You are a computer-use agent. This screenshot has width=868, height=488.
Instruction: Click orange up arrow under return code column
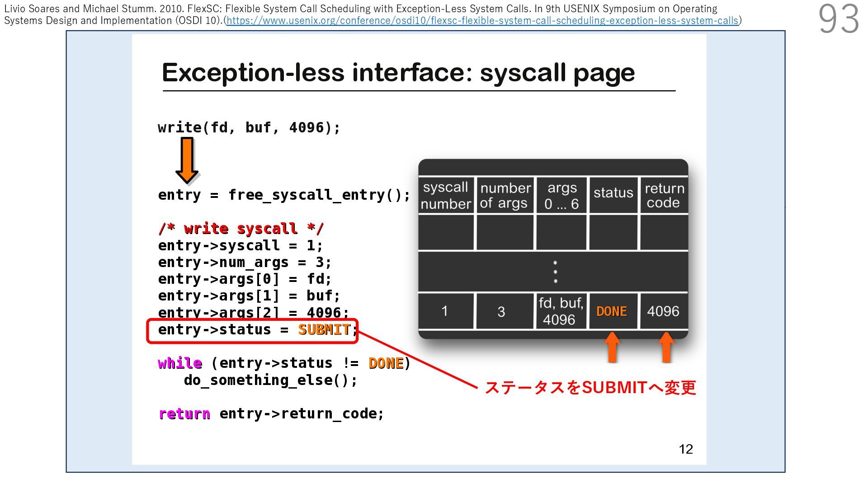point(666,347)
